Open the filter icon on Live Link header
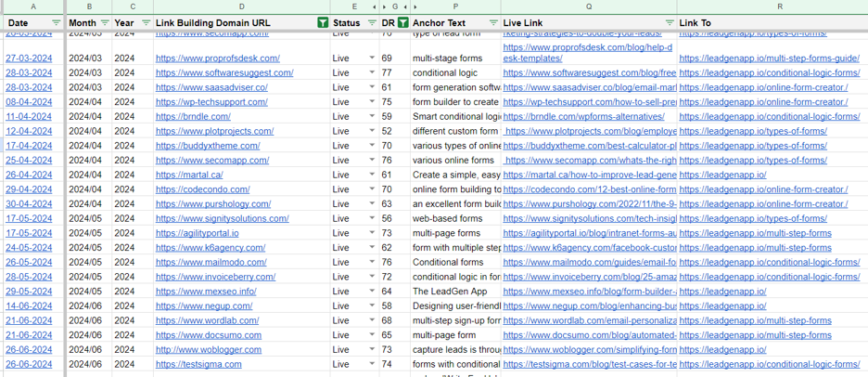868x377 pixels. coord(670,23)
